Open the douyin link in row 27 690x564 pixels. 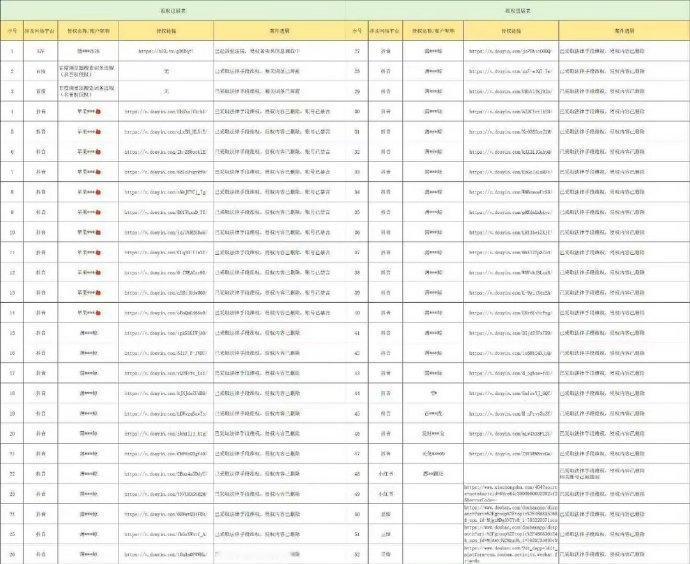coord(510,51)
